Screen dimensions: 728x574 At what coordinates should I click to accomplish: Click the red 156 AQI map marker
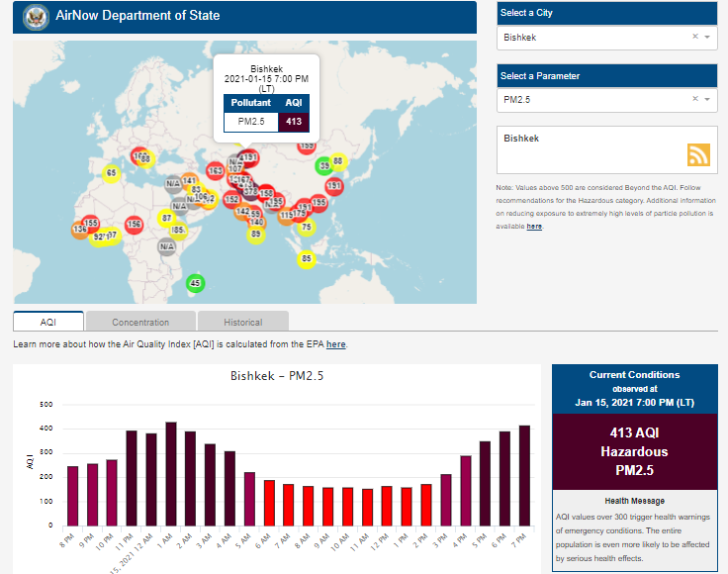(134, 225)
